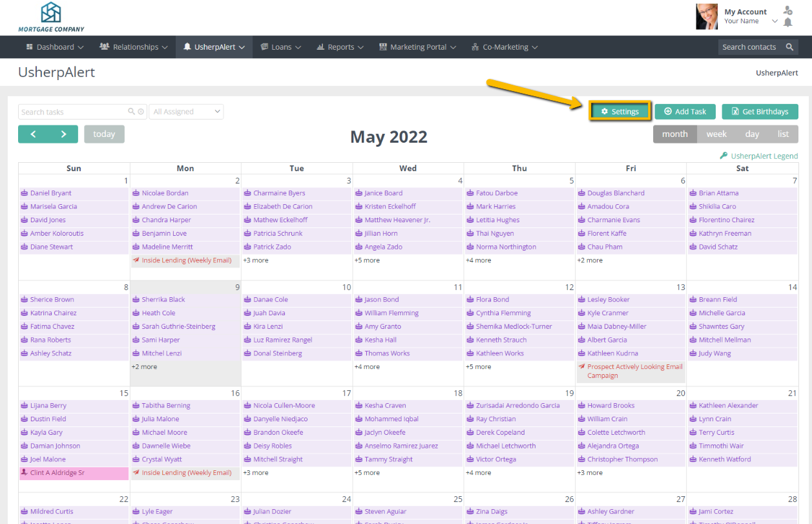The height and width of the screenshot is (524, 812).
Task: Open the Marketing Portal menu
Action: click(x=417, y=47)
